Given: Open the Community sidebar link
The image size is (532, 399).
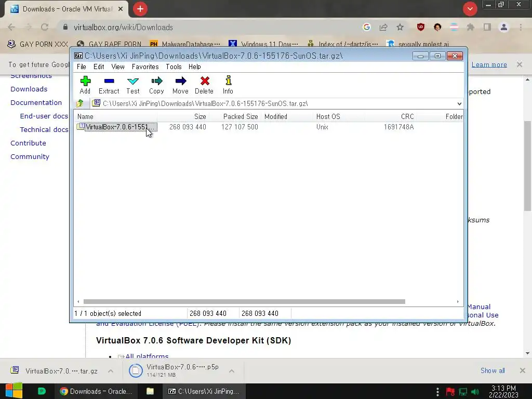Looking at the screenshot, I should point(30,157).
